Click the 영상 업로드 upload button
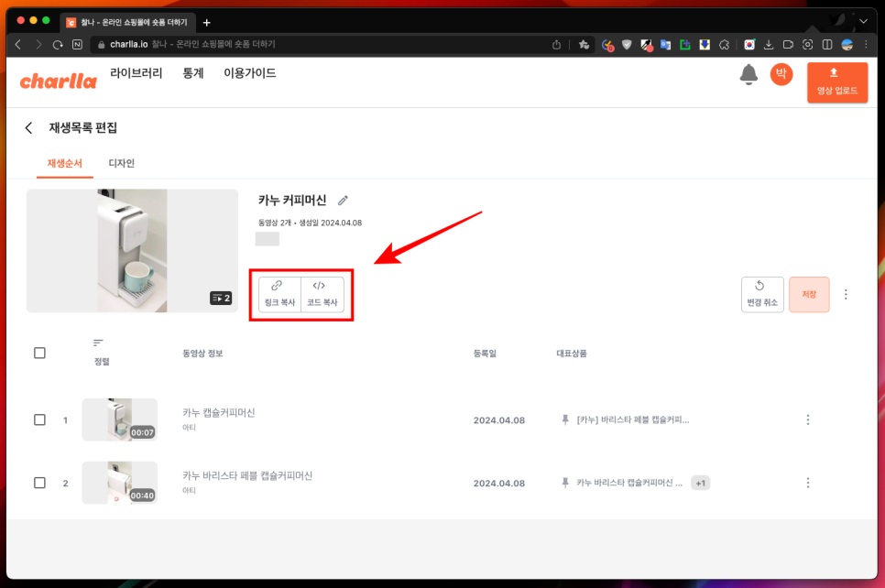The width and height of the screenshot is (885, 588). coord(837,82)
